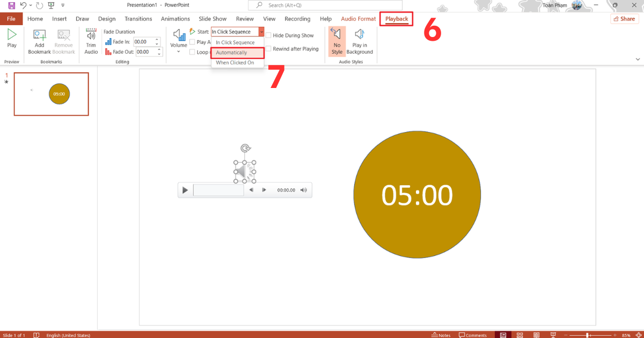Mute audio using the player speaker button
The width and height of the screenshot is (644, 338).
coord(304,190)
